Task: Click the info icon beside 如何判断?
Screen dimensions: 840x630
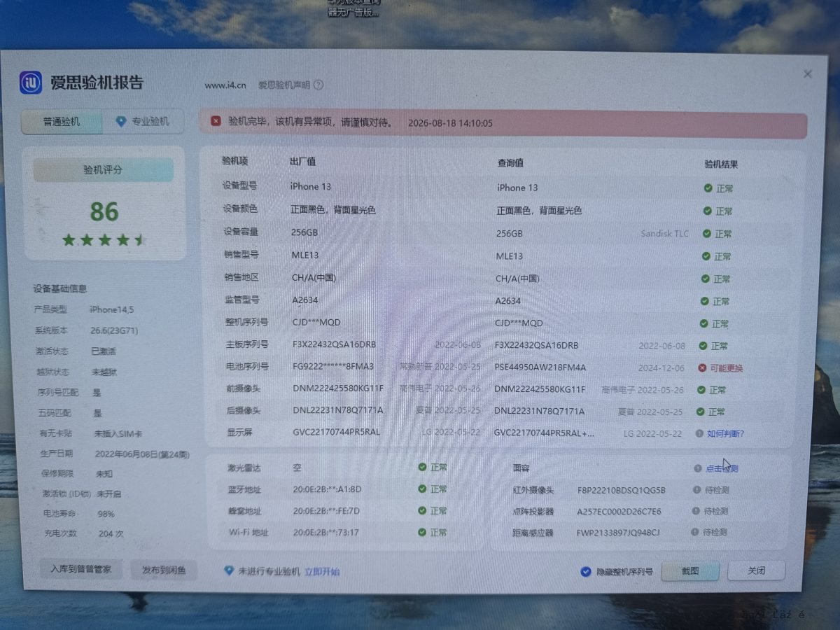Action: coord(699,433)
